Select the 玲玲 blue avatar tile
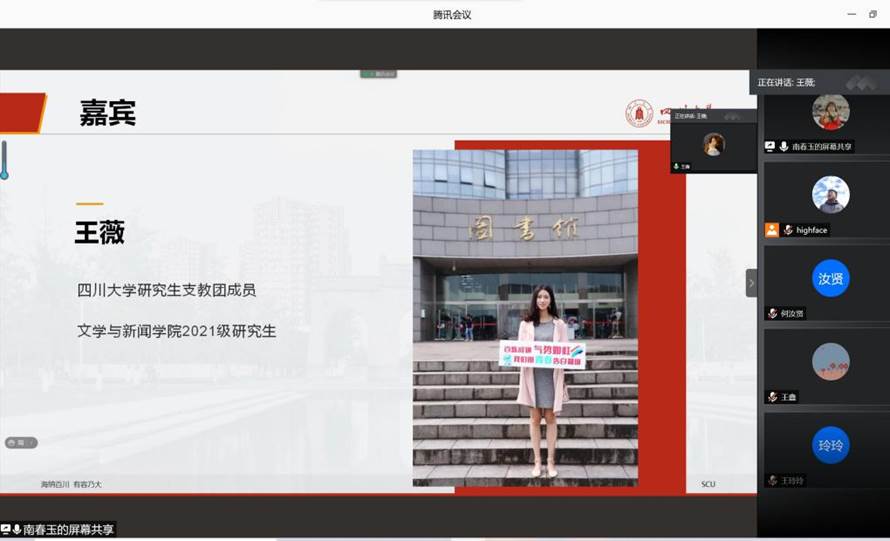The width and height of the screenshot is (890, 541). 830,445
